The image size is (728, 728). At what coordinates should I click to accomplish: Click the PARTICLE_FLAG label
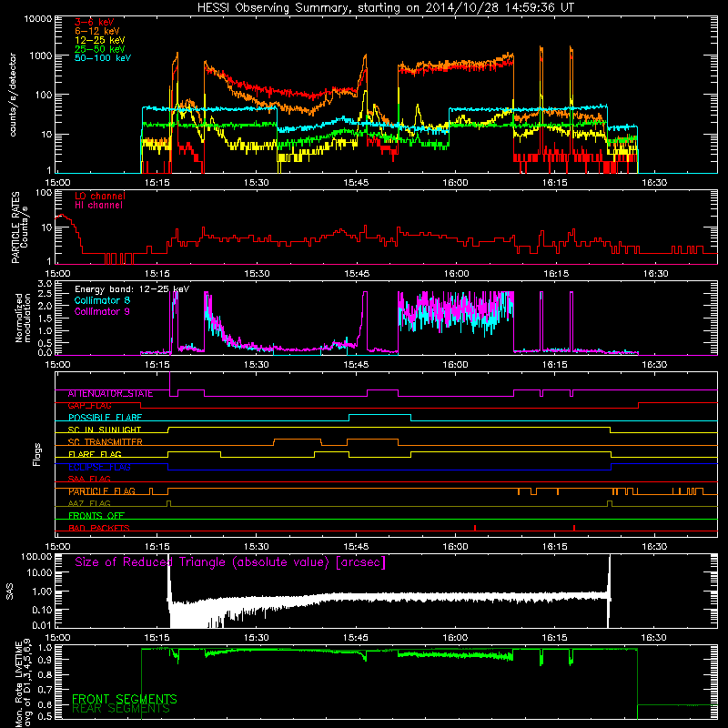tap(102, 491)
